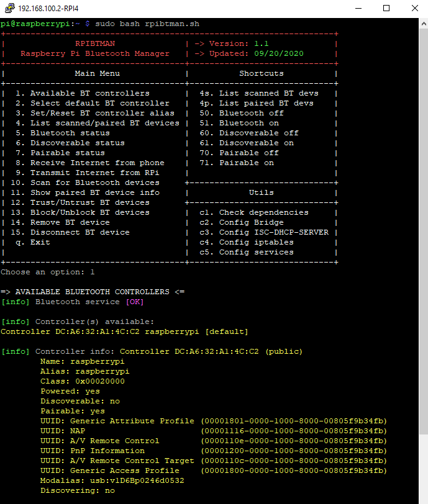
Task: Click 'AVAILABLE BLUETOOTH CONTROLLERS' heading
Action: pyautogui.click(x=93, y=292)
